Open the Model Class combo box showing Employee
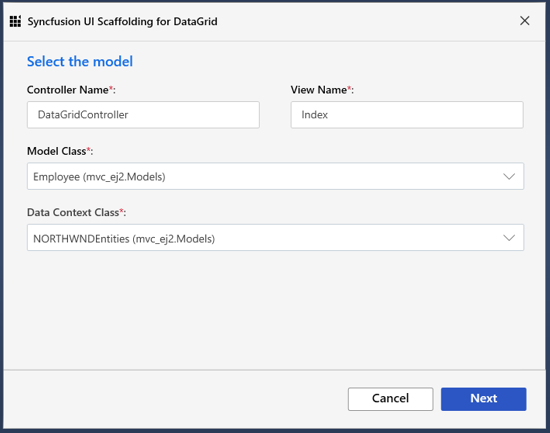This screenshot has height=433, width=550. [275, 176]
